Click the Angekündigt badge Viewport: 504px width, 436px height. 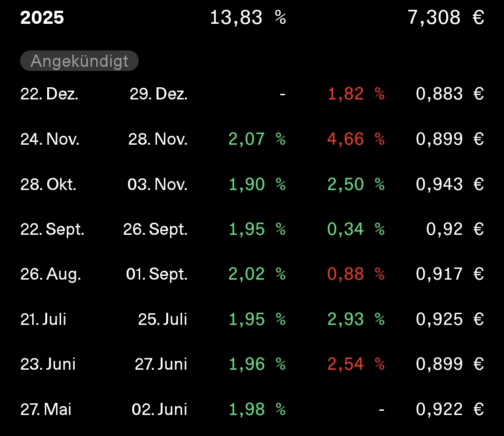click(79, 61)
